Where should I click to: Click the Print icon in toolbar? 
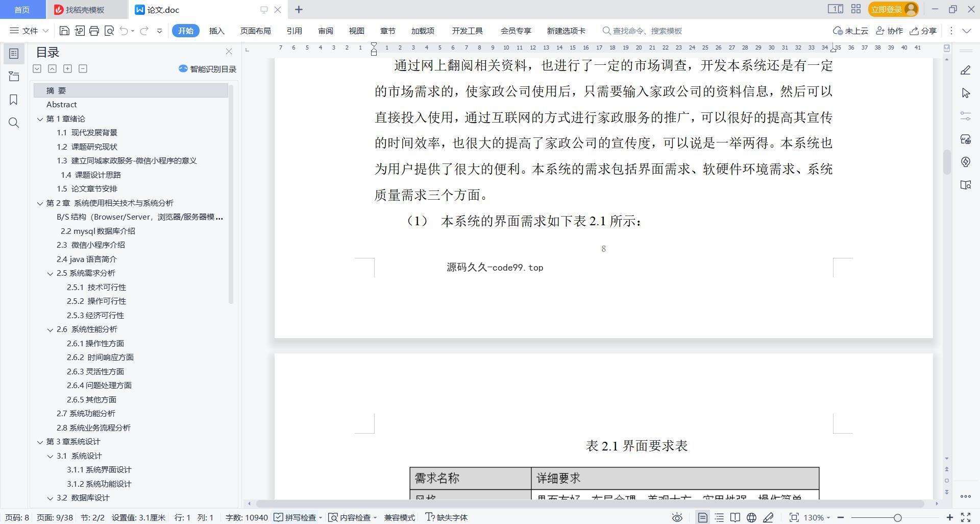(x=94, y=31)
